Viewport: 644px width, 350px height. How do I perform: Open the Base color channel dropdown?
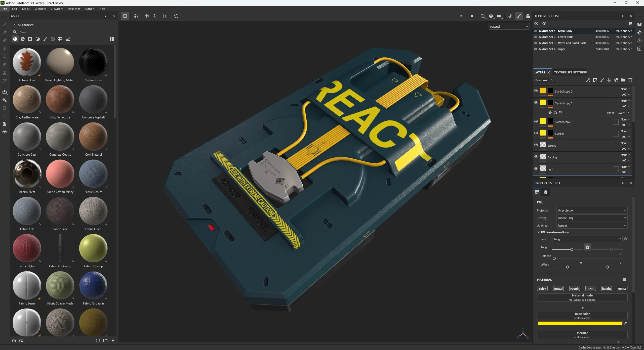[x=544, y=80]
